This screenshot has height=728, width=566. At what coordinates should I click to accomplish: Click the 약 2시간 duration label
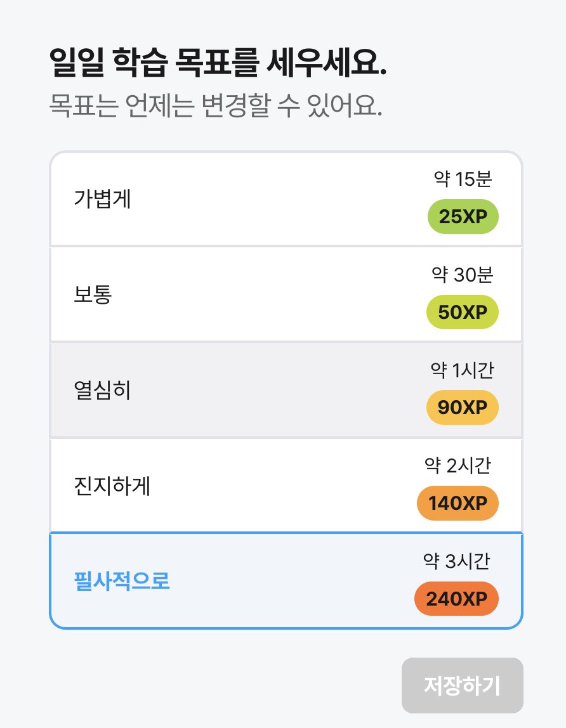457,465
